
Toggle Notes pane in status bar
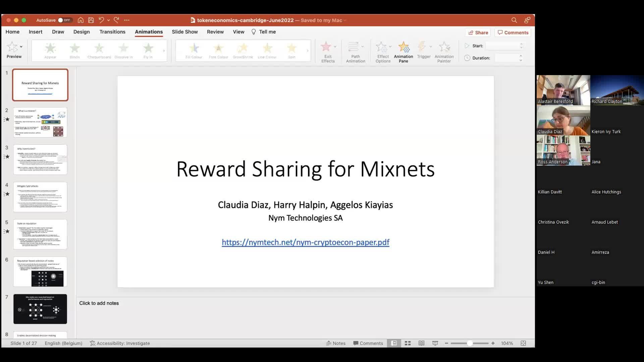336,343
